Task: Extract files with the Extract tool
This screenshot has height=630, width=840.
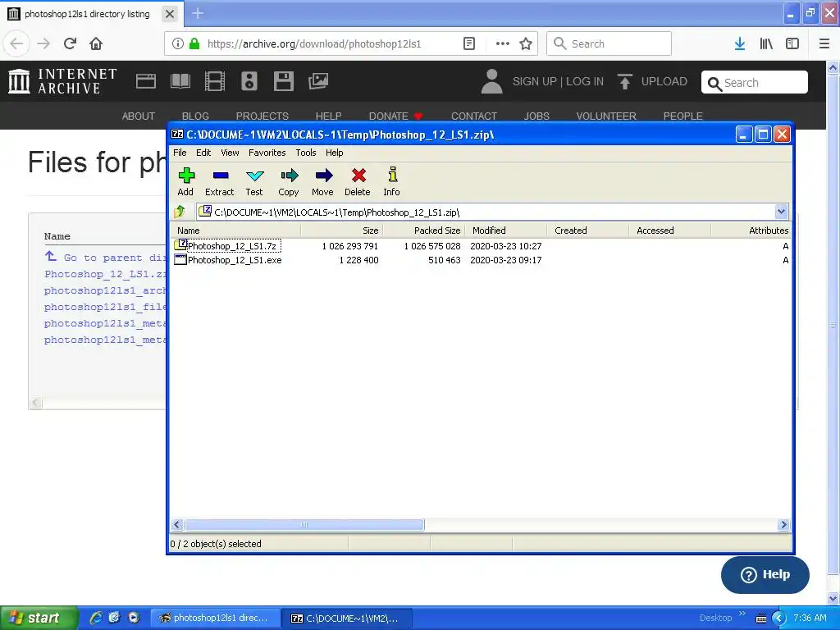Action: [x=220, y=181]
